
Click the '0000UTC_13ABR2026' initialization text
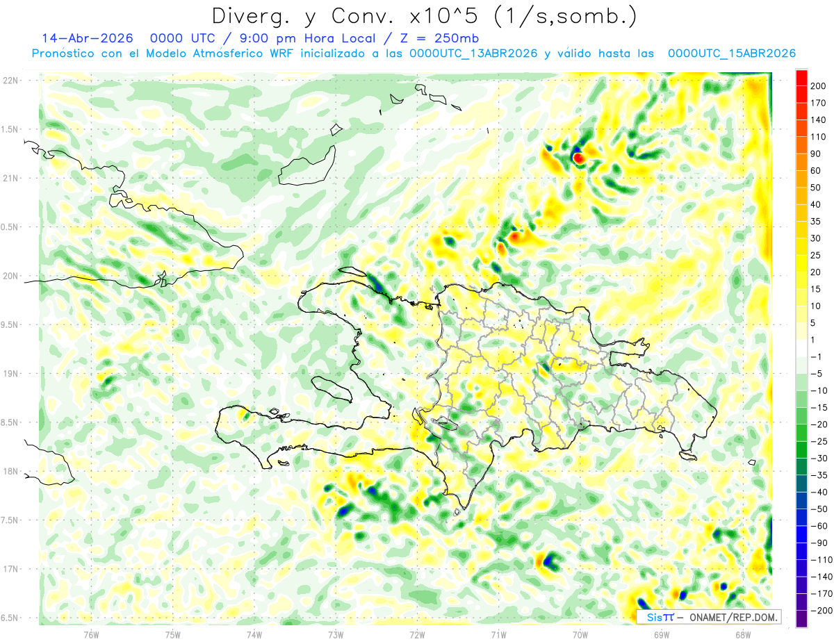[473, 53]
